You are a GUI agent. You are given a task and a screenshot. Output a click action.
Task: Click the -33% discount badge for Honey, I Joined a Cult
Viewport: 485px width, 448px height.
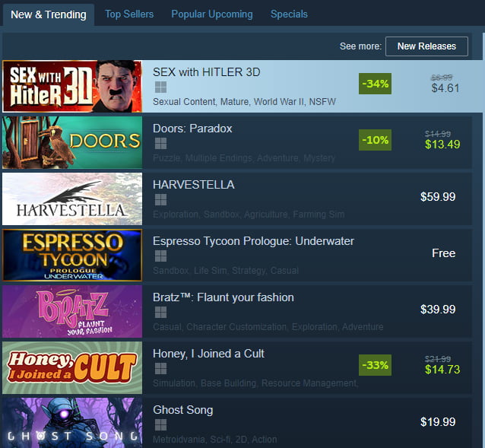click(x=375, y=365)
